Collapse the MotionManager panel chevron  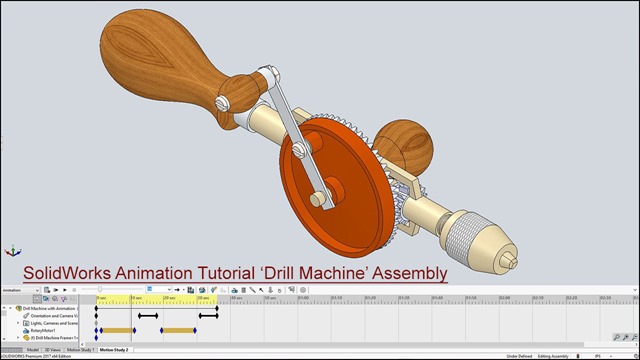point(635,290)
